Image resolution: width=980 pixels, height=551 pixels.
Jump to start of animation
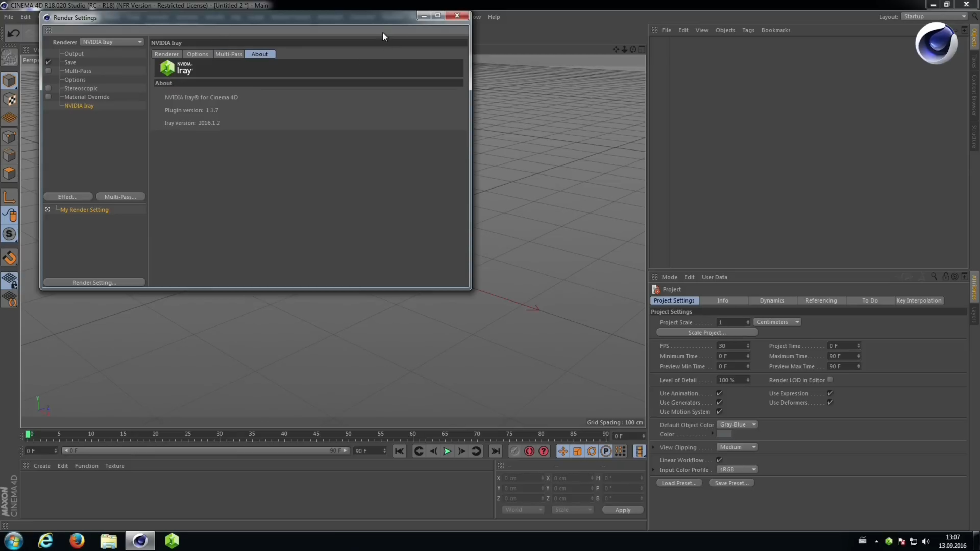399,451
